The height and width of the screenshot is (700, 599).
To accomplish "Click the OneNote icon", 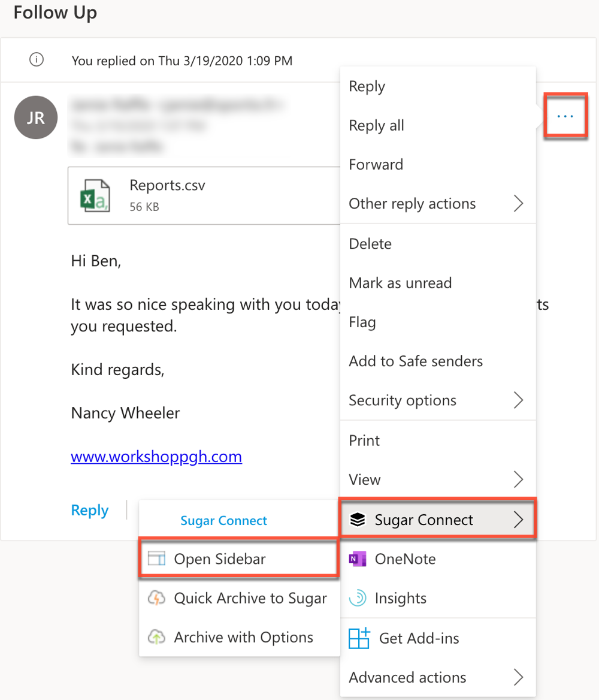I will (358, 559).
